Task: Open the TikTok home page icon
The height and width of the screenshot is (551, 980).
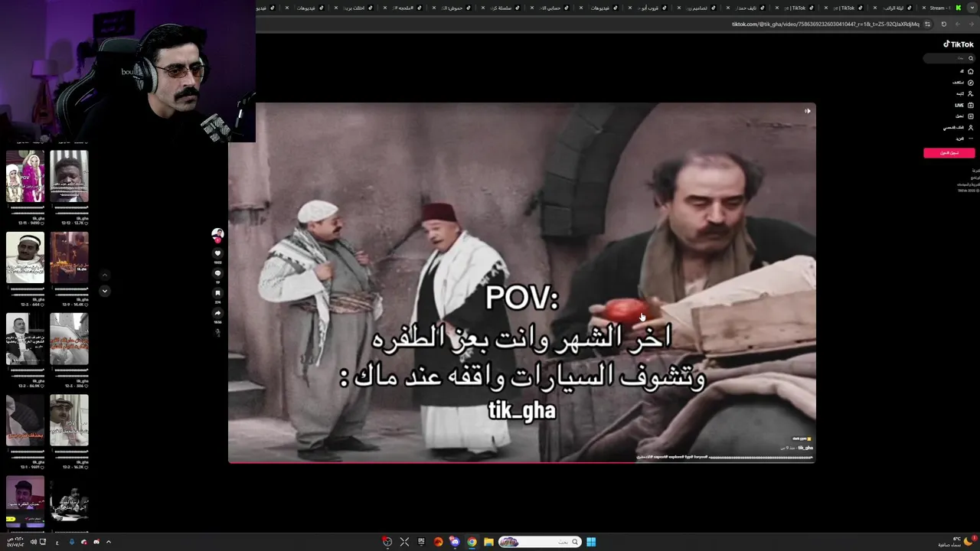Action: point(971,71)
